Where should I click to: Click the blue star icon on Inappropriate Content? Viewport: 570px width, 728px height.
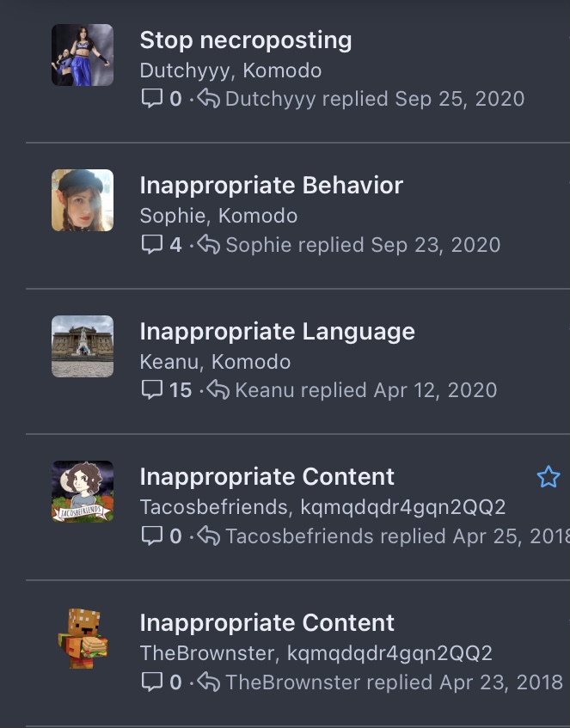tap(549, 477)
